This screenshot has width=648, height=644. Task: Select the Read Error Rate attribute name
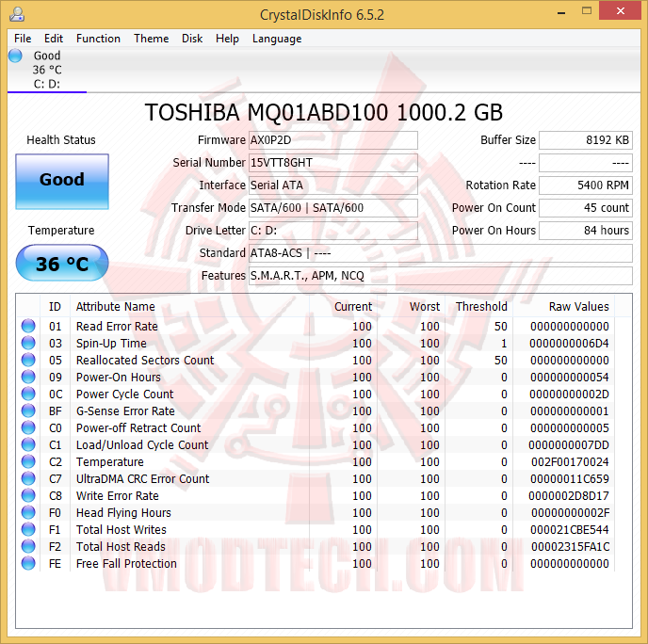[x=117, y=327]
